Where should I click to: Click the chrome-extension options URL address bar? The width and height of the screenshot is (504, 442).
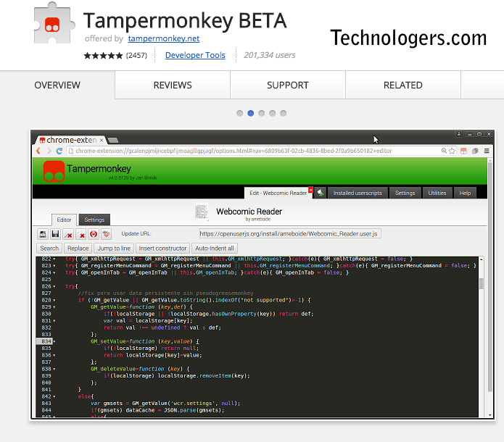point(254,151)
